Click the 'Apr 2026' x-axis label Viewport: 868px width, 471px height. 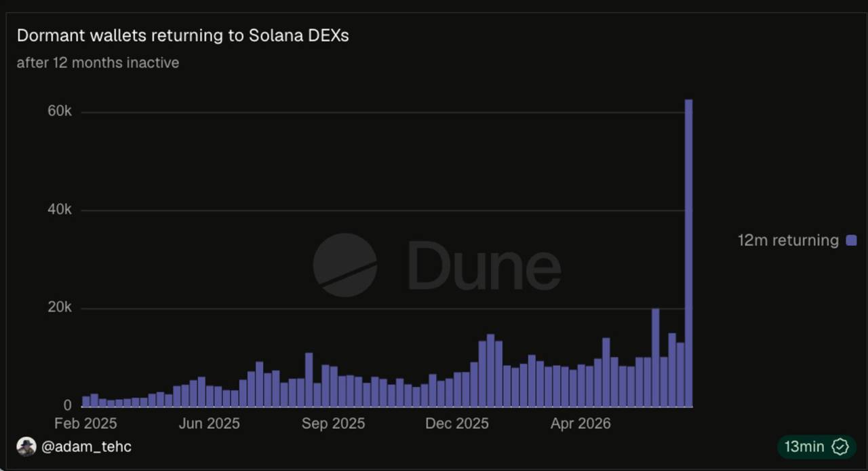(580, 423)
